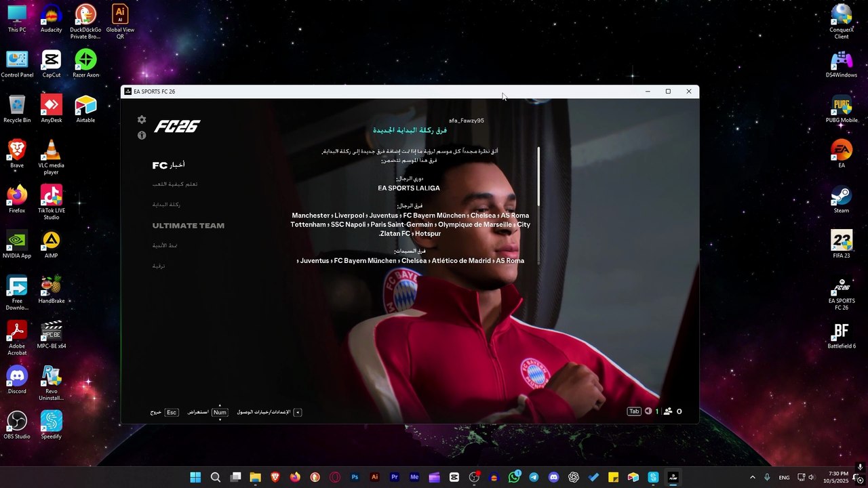
Task: Click the Esc exit button
Action: [172, 412]
